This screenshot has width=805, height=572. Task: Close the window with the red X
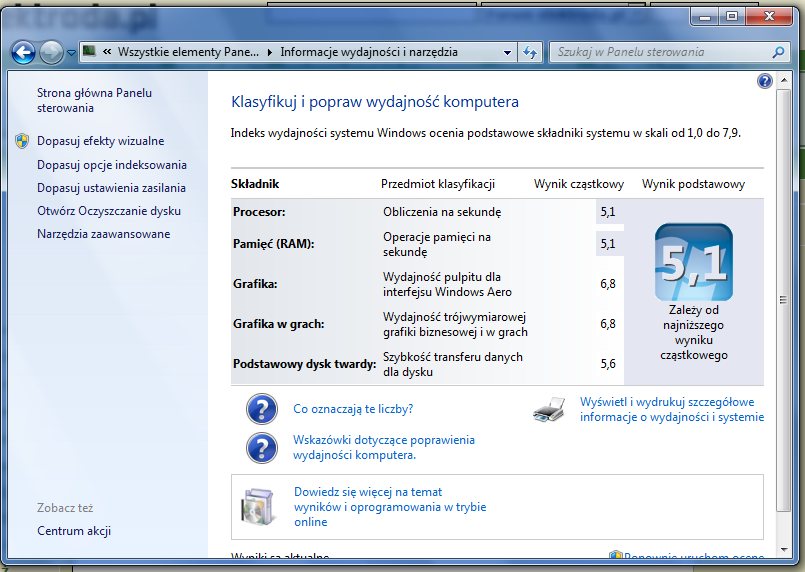click(x=769, y=17)
